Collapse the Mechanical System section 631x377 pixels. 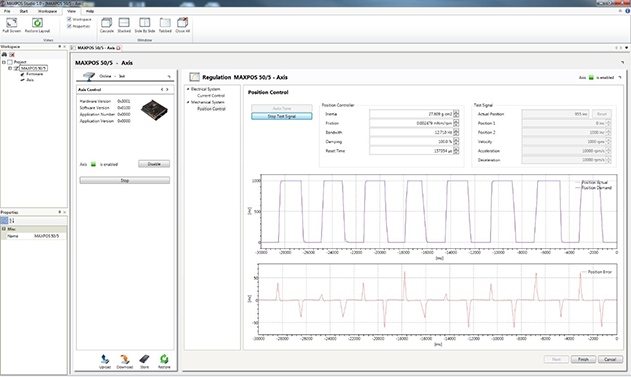[x=188, y=102]
